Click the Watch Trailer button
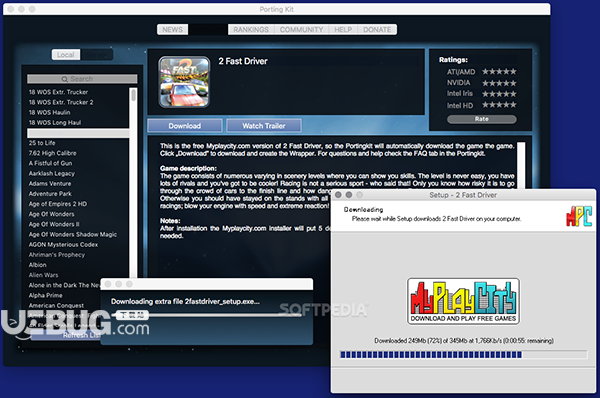600x398 pixels. (264, 126)
